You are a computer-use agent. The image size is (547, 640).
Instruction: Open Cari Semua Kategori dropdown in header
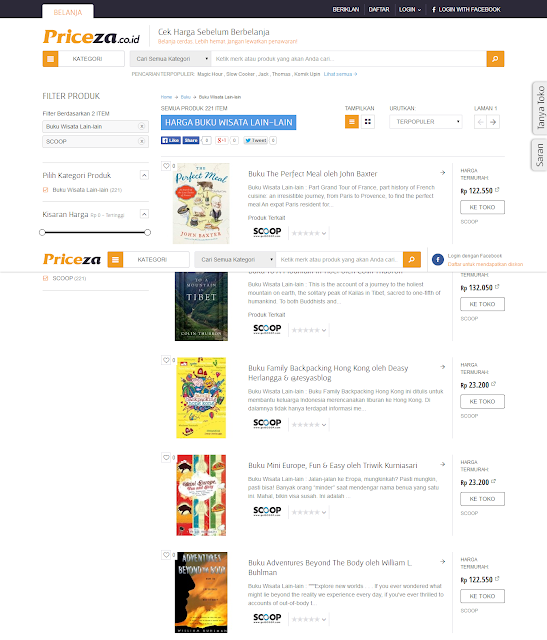pyautogui.click(x=170, y=59)
